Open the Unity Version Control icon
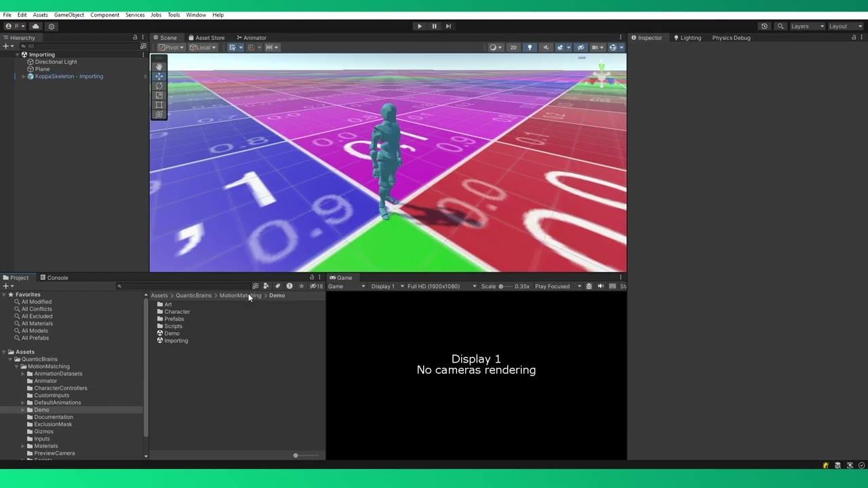Screen dimensions: 868x488 coord(52,26)
